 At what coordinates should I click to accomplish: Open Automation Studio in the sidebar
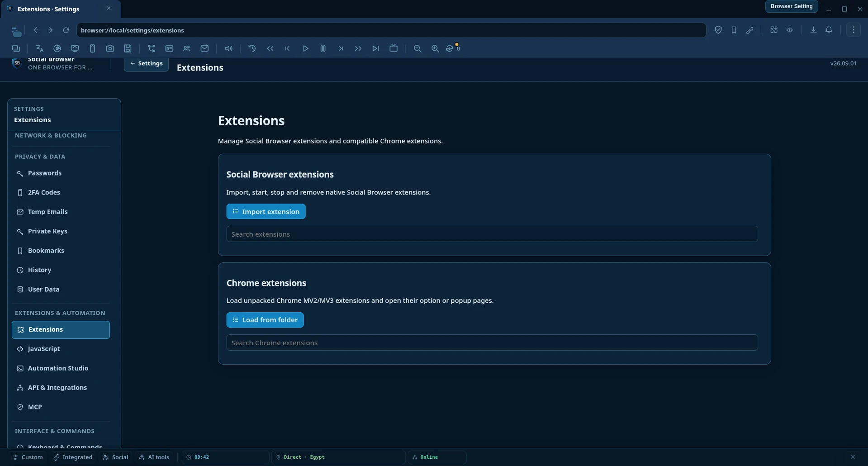click(x=61, y=368)
